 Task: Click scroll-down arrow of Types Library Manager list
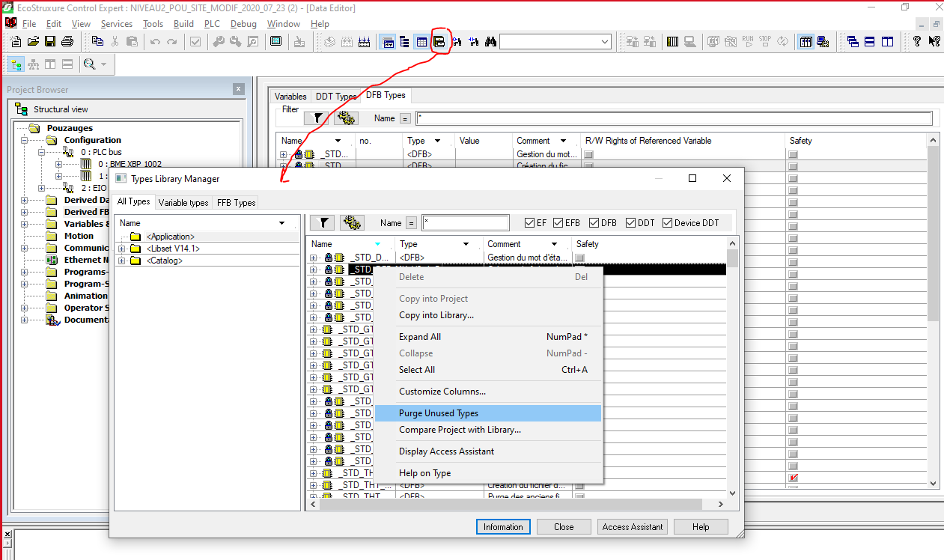point(732,493)
